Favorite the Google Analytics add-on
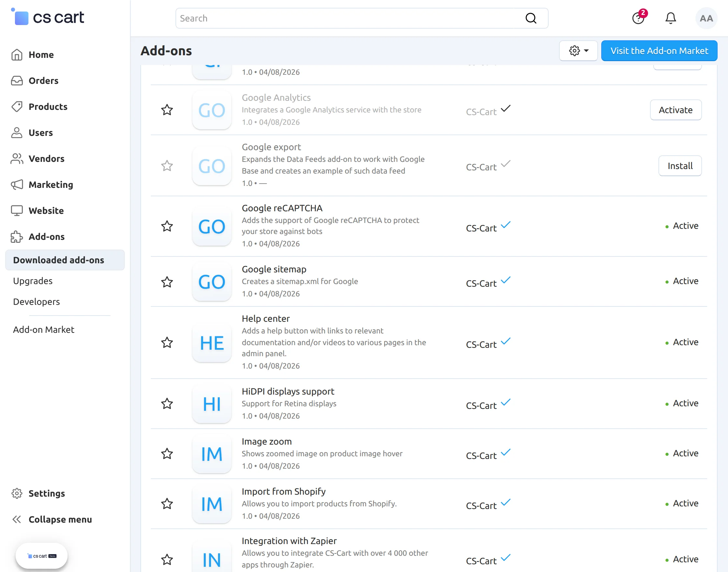The width and height of the screenshot is (728, 572). pyautogui.click(x=167, y=110)
